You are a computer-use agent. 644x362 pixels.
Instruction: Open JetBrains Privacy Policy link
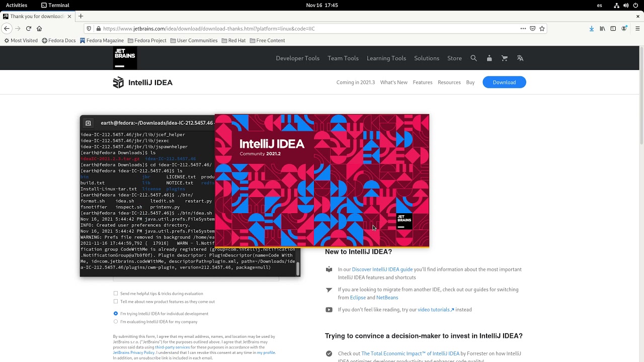coord(134,353)
